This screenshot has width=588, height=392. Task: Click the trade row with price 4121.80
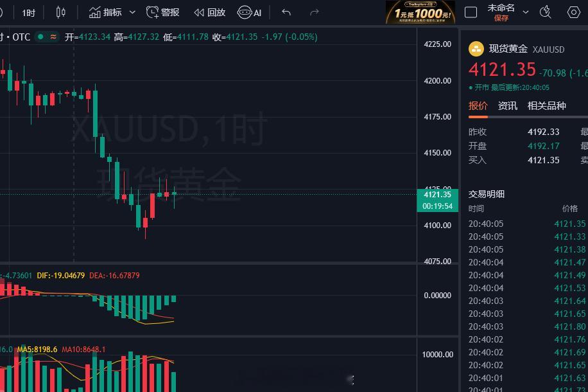[x=527, y=326]
